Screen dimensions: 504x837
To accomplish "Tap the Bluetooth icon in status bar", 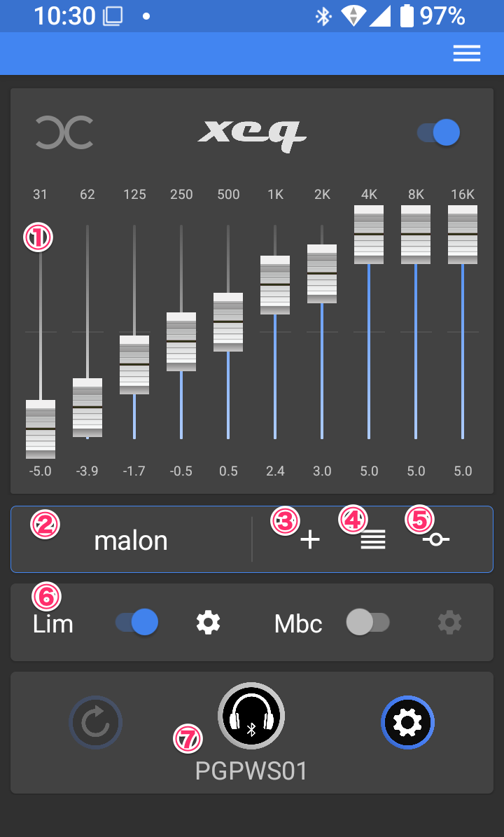I will pos(323,16).
